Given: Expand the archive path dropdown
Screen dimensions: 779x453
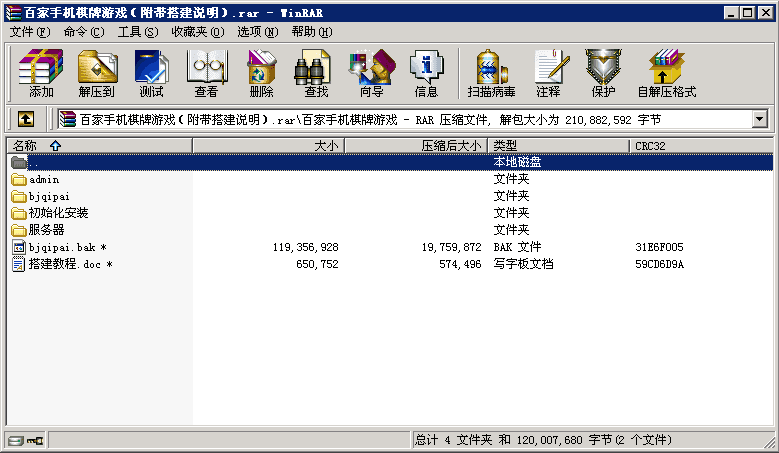Looking at the screenshot, I should pyautogui.click(x=759, y=119).
